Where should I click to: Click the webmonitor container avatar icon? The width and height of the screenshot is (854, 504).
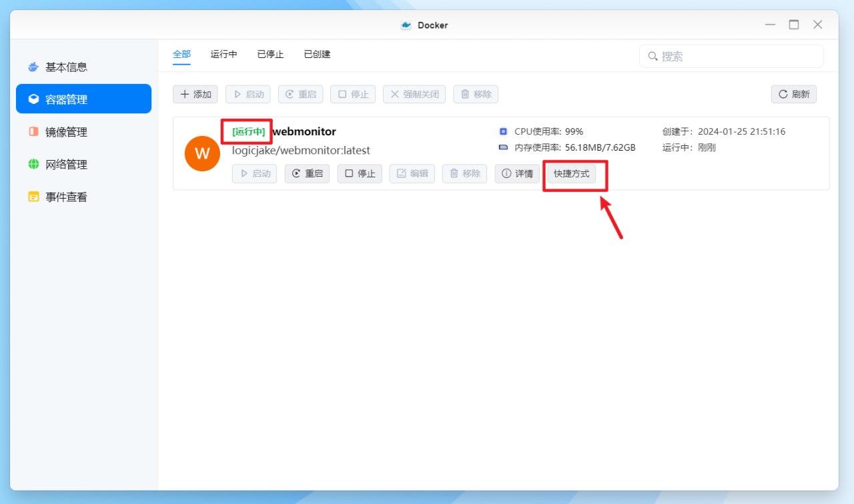point(202,153)
